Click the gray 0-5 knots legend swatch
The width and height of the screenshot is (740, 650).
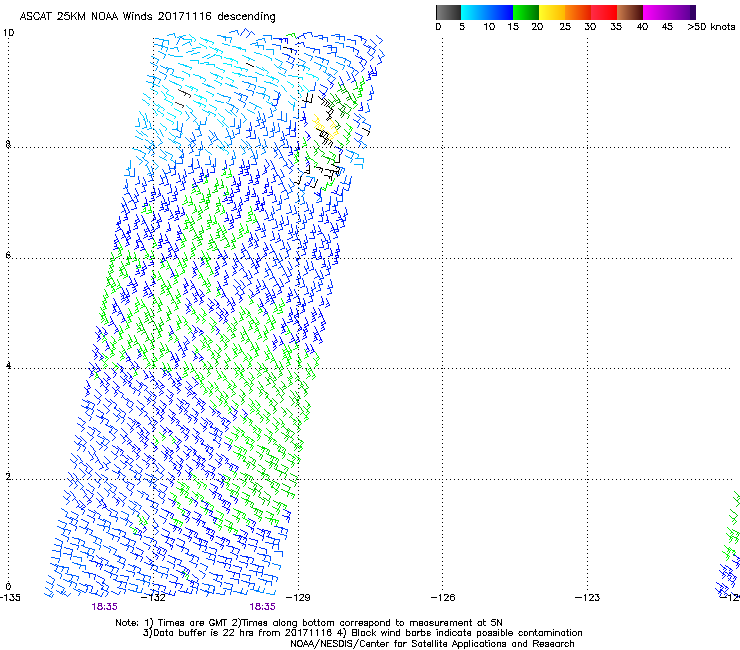[448, 12]
